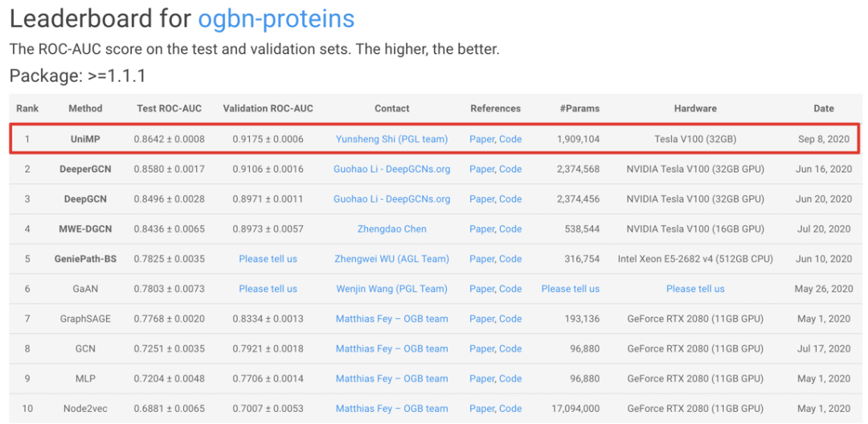The image size is (868, 424).
Task: Select the date 'Jul 17, 2020'
Action: tap(823, 349)
